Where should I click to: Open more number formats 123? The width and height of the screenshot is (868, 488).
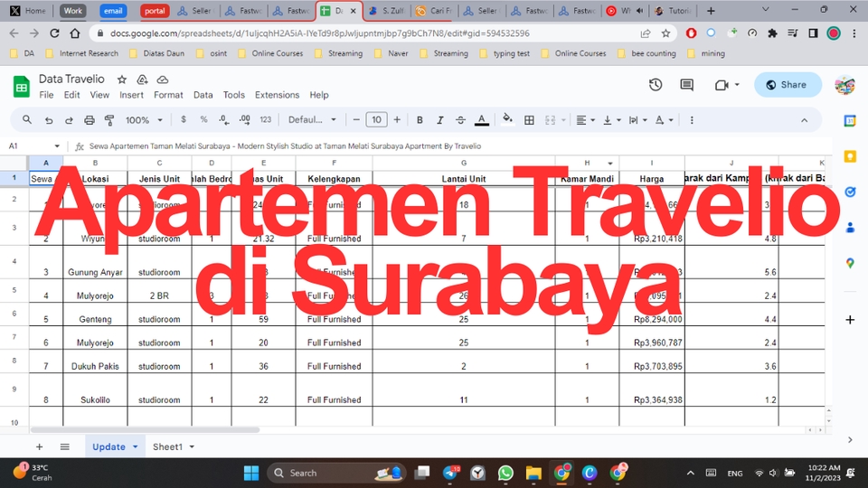[266, 119]
